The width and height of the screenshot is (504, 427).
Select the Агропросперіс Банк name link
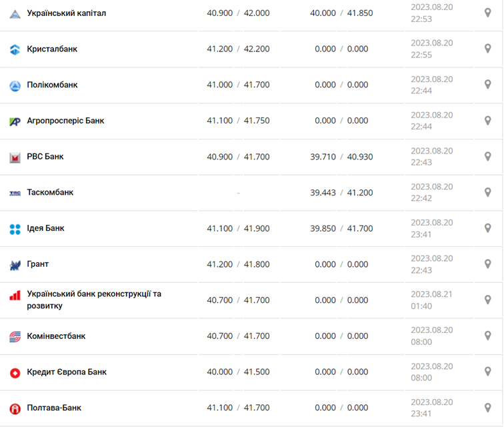point(65,121)
